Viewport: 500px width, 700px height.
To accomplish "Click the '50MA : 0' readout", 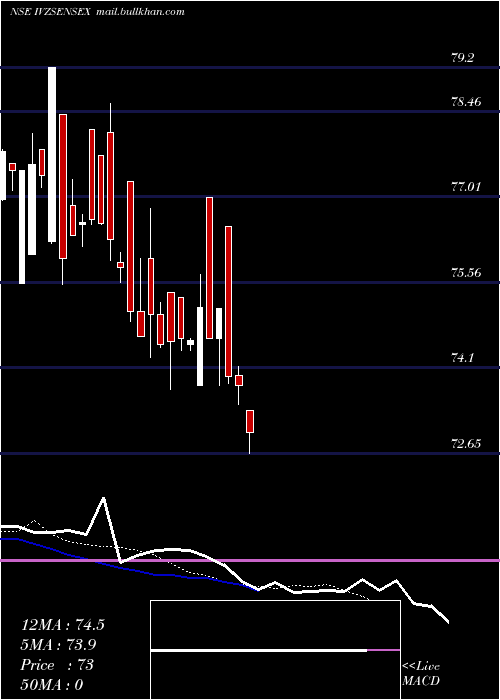I will [52, 685].
